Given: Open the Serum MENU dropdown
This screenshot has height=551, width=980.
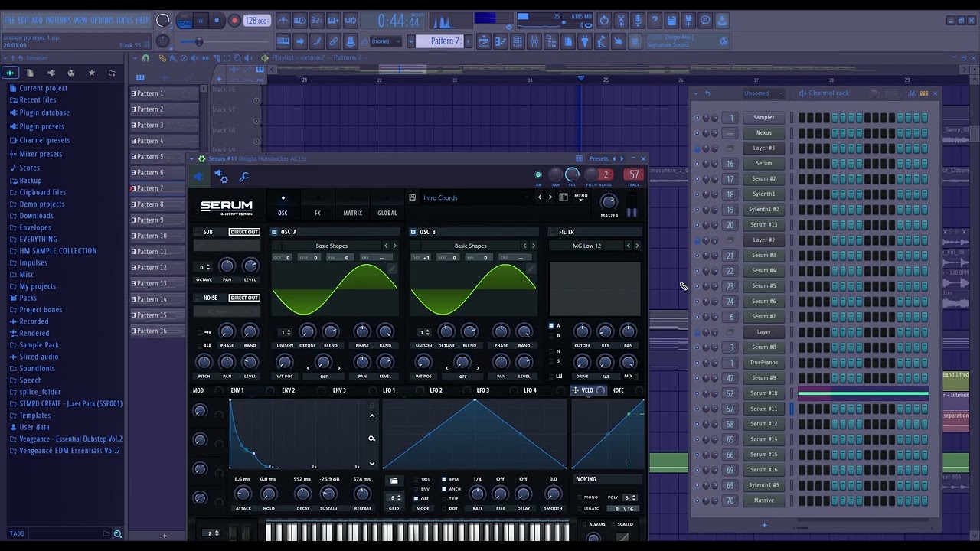Looking at the screenshot, I should (581, 197).
